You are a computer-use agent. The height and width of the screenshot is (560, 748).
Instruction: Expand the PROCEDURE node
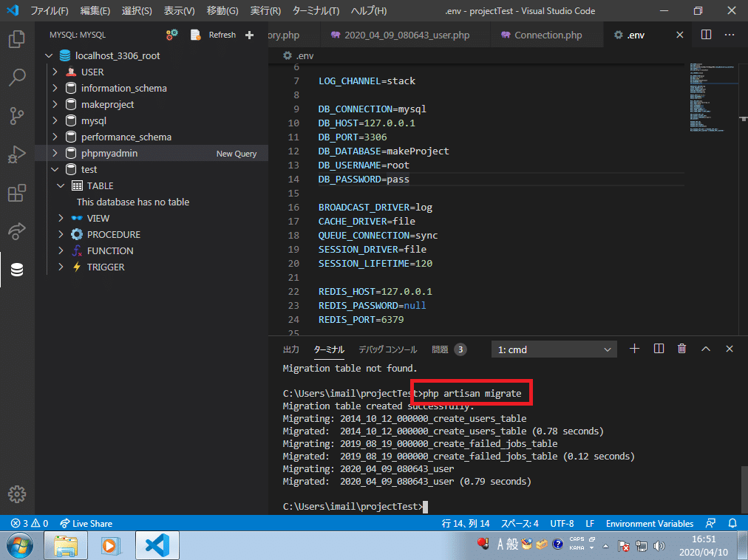click(61, 234)
